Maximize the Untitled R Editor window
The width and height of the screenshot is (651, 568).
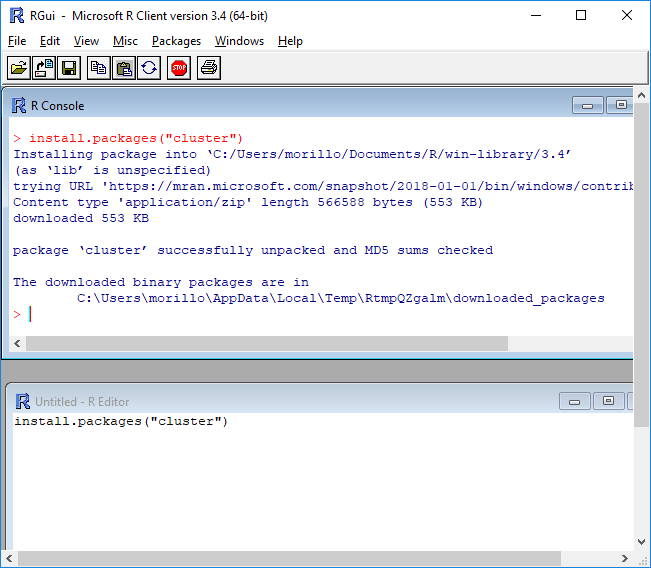click(x=608, y=402)
